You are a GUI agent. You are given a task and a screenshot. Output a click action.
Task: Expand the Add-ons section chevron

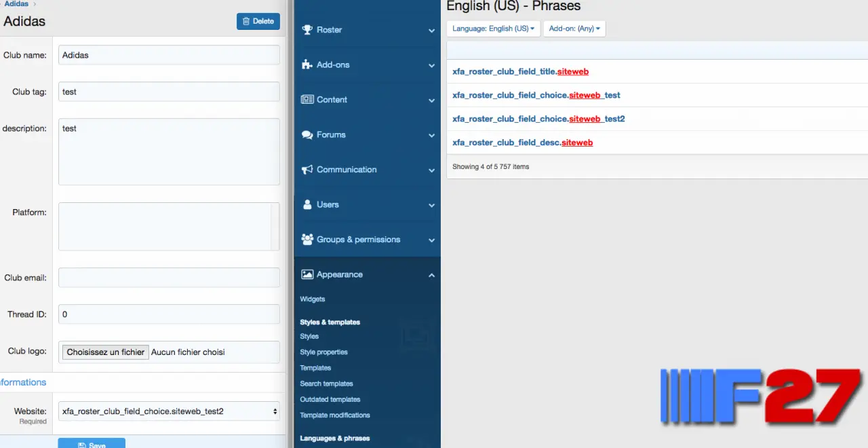click(431, 66)
